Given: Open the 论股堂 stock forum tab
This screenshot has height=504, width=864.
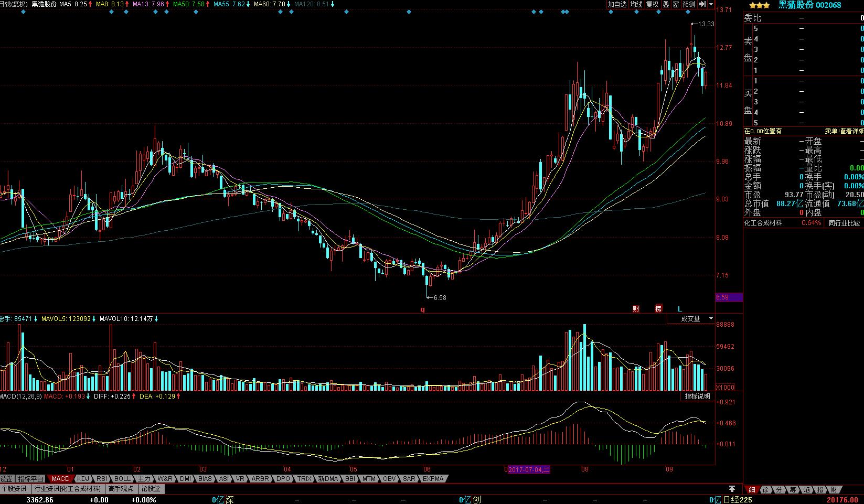Looking at the screenshot, I should point(152,489).
